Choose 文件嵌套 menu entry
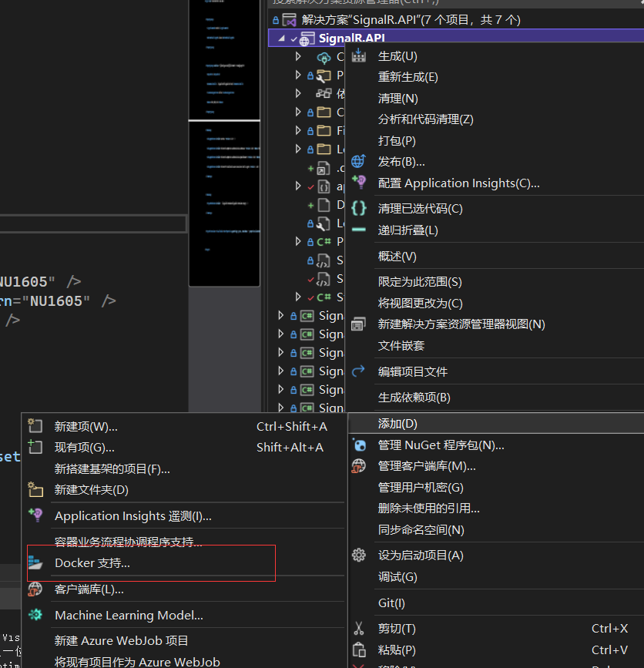644x668 pixels. point(401,345)
